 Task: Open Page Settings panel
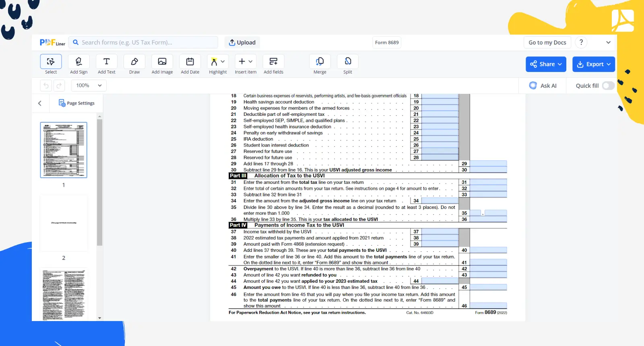tap(76, 103)
